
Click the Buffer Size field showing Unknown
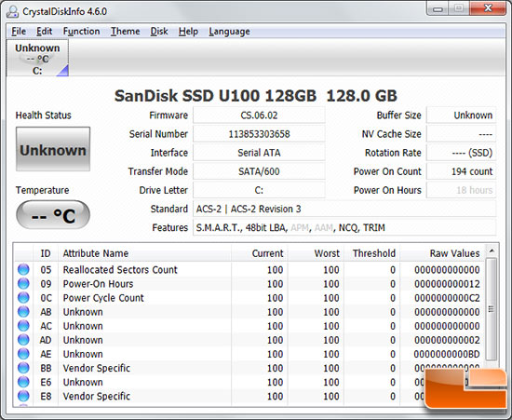coord(462,115)
